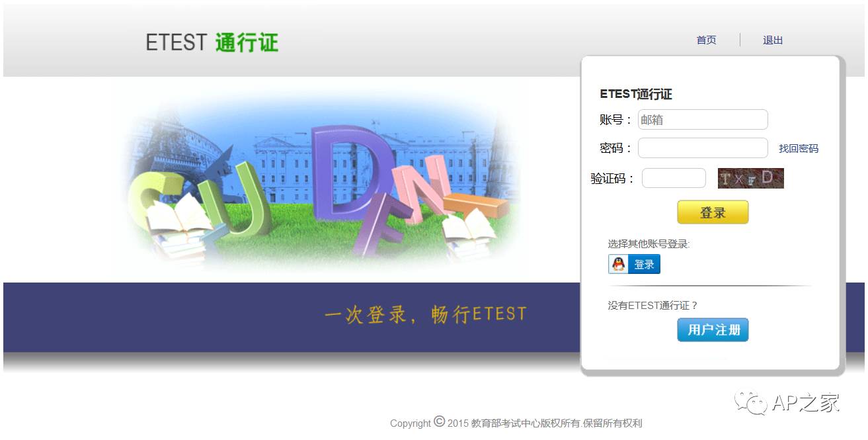Focus the 账号 email input field
This screenshot has width=868, height=440.
[703, 120]
